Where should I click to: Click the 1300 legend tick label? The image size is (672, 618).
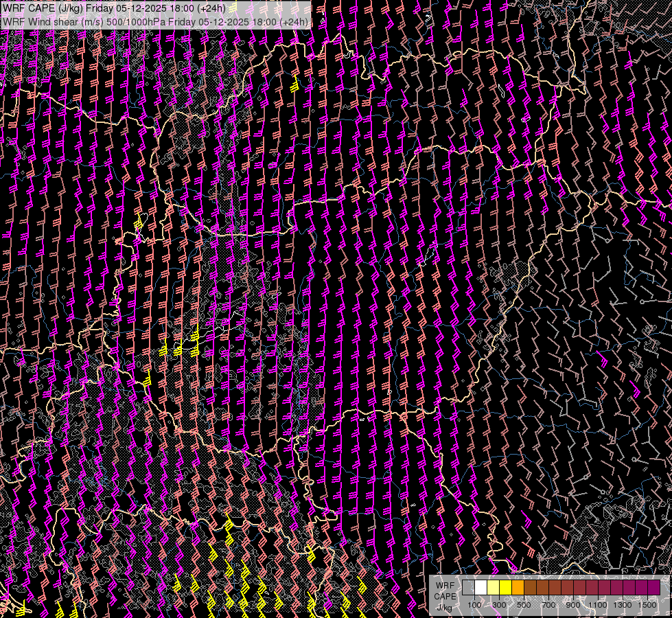click(623, 605)
